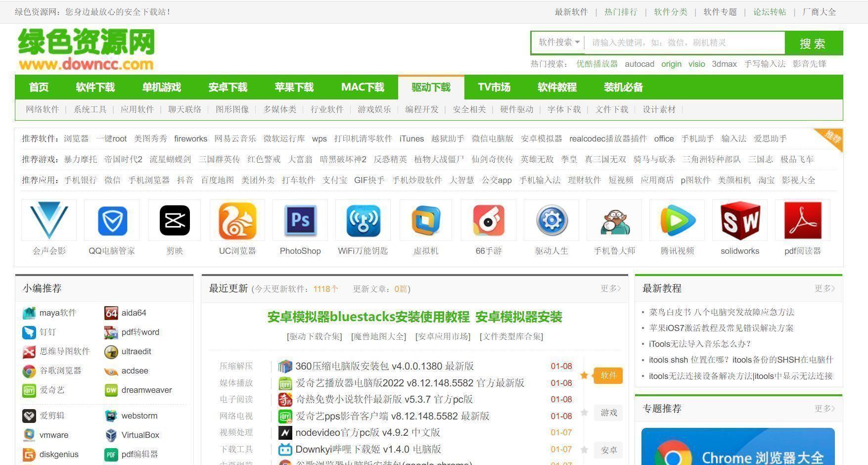Open tutorial iTools无法导入音乐怎么办?
Viewport: 868px width, 465px height.
[700, 344]
